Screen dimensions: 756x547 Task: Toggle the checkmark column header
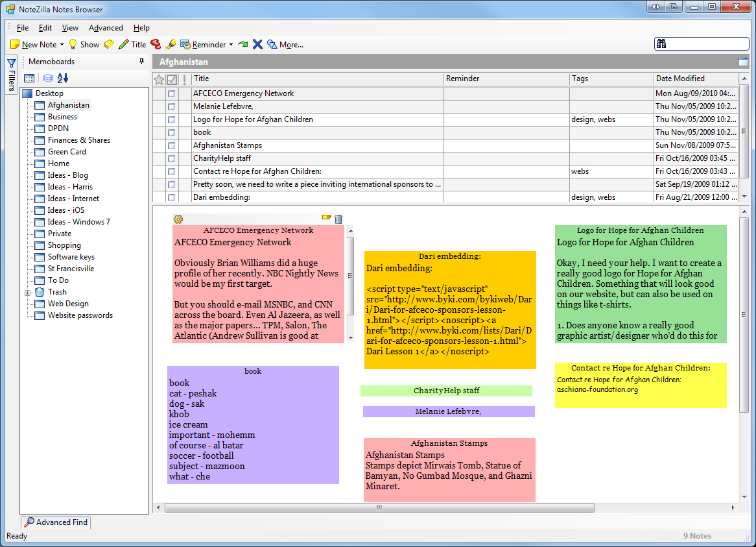172,79
